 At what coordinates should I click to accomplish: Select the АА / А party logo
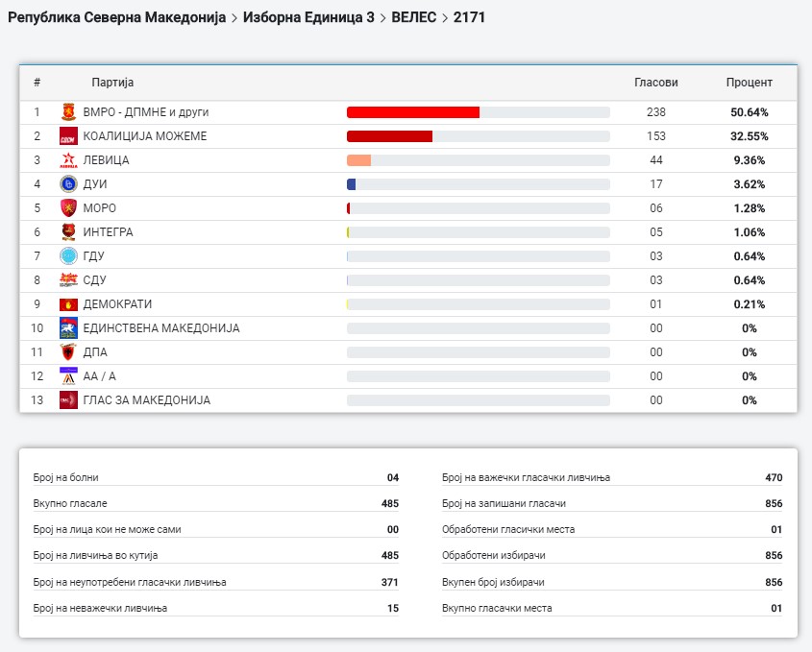(68, 376)
